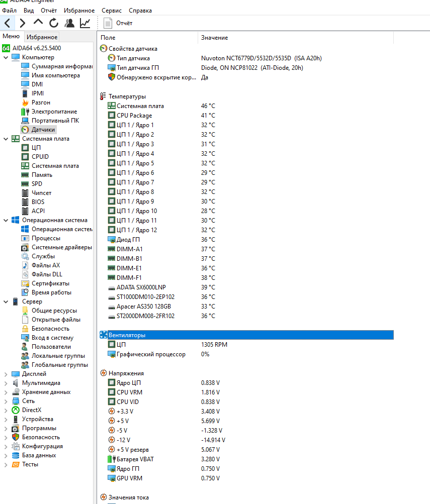Image resolution: width=430 pixels, height=504 pixels.
Task: Open the Пользователи user icon item
Action: [46, 347]
